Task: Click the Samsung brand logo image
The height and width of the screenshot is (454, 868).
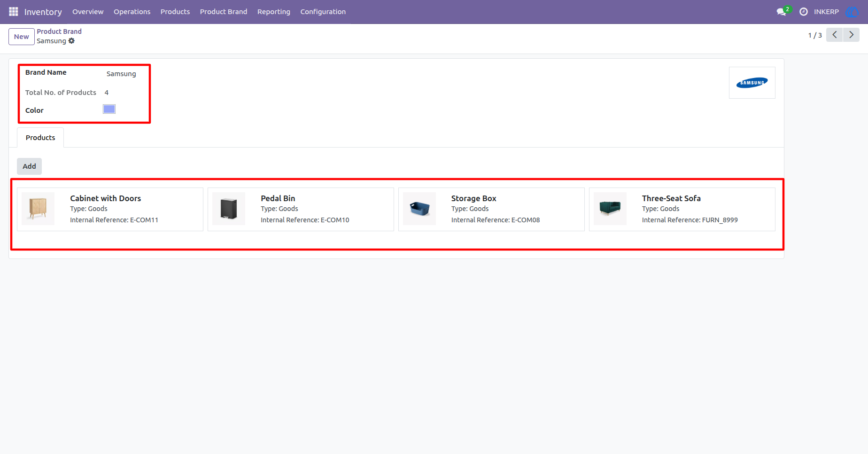Action: point(752,83)
